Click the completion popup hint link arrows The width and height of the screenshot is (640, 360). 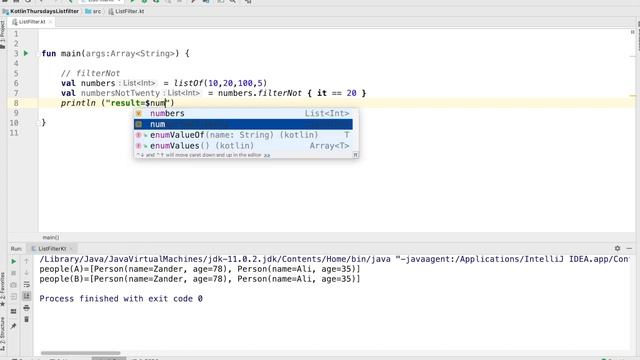(267, 155)
